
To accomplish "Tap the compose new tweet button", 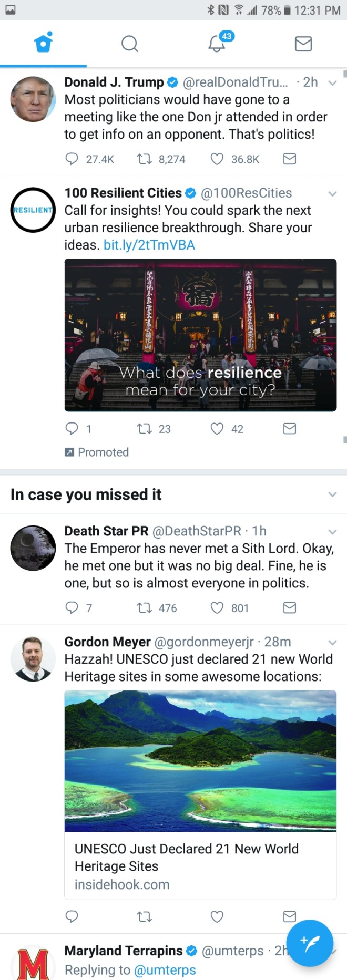I will [310, 943].
